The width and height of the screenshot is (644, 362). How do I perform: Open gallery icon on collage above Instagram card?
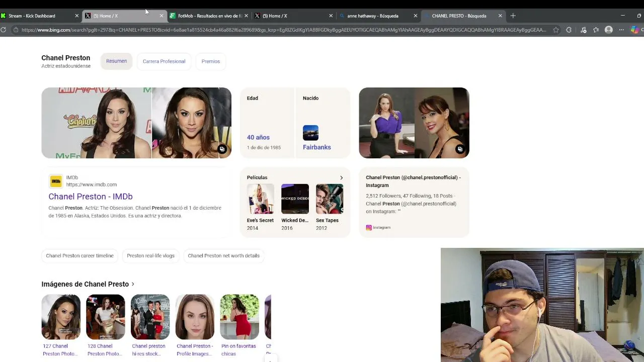click(460, 149)
